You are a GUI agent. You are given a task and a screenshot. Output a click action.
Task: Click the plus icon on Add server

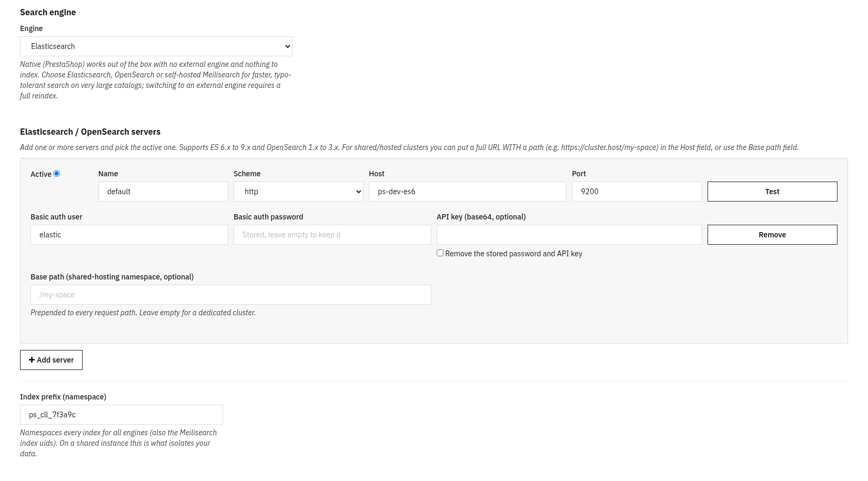tap(32, 360)
